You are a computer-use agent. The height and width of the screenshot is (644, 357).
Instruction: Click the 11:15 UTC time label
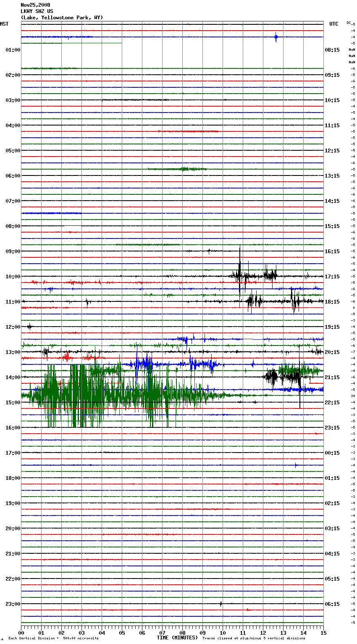332,126
